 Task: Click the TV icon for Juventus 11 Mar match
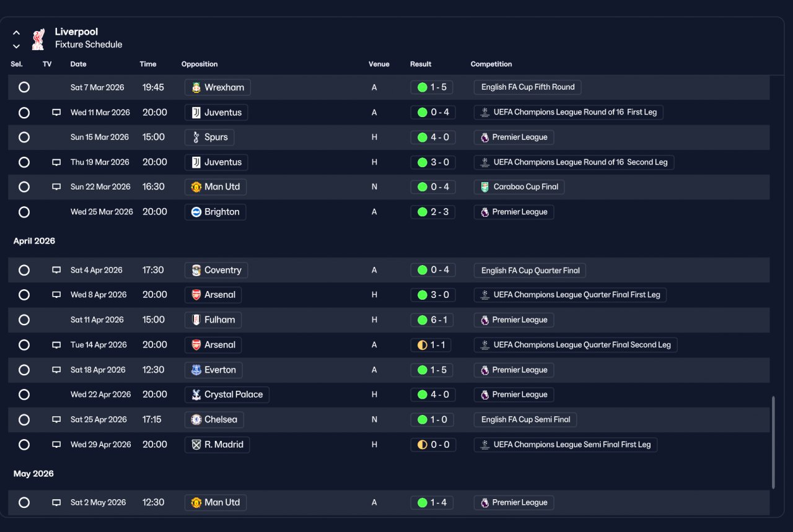(56, 113)
